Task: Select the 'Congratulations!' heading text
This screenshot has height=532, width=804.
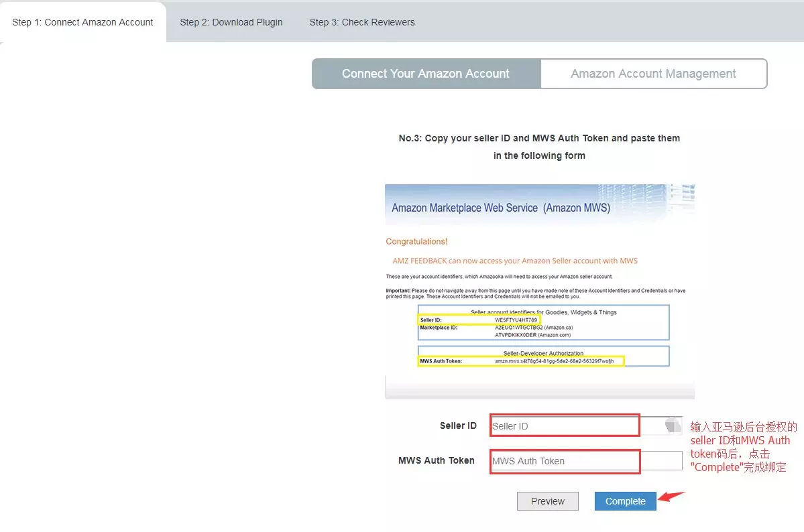Action: point(416,241)
